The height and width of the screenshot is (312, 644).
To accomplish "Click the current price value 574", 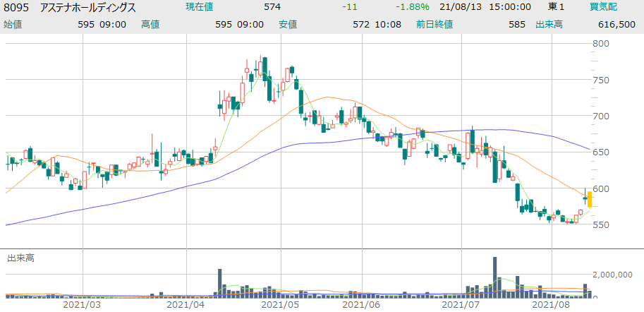I will (x=272, y=7).
